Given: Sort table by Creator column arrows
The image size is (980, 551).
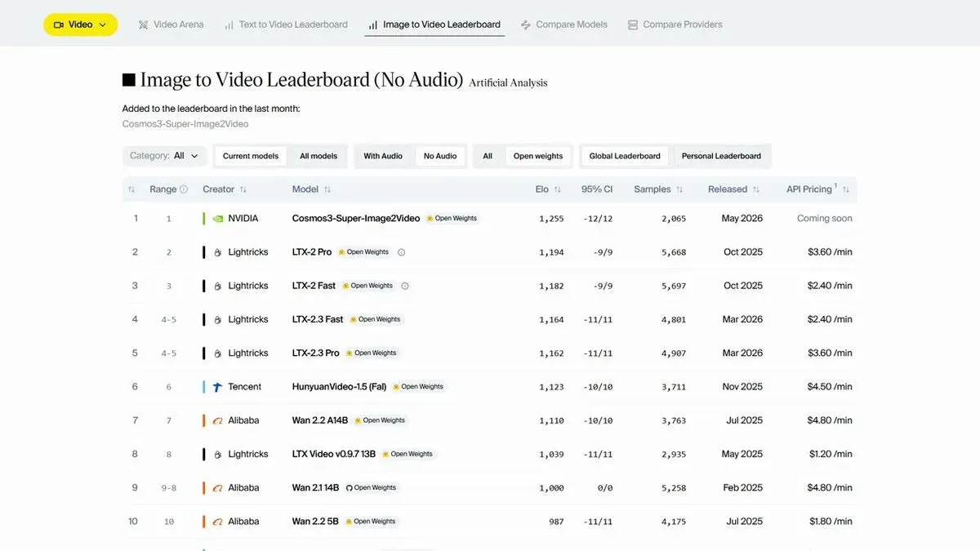Looking at the screenshot, I should tap(243, 189).
